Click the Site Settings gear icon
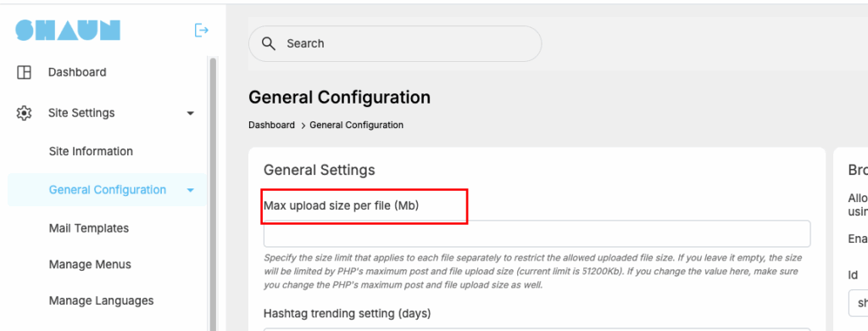The image size is (868, 331). click(x=24, y=113)
